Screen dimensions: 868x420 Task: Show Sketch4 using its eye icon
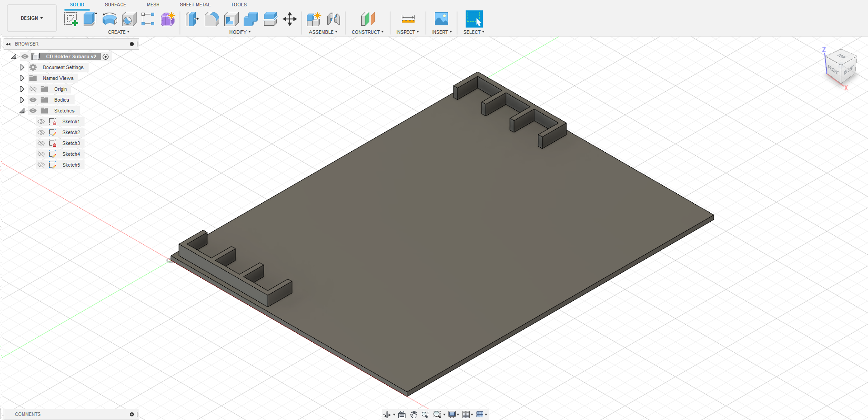41,154
